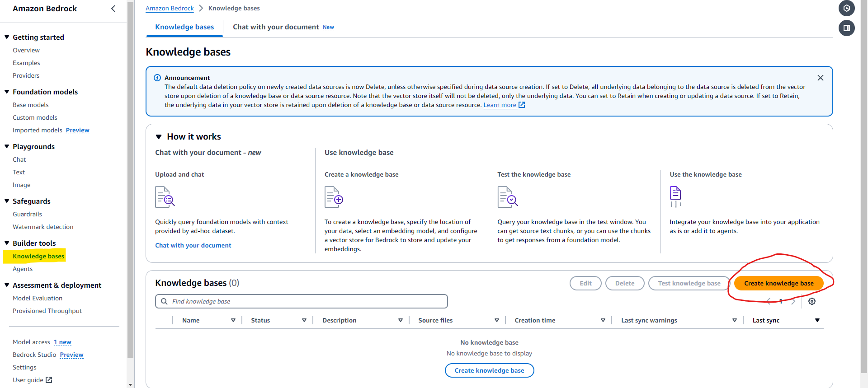Dismiss the Announcement banner
Image resolution: width=868 pixels, height=388 pixels.
point(820,78)
